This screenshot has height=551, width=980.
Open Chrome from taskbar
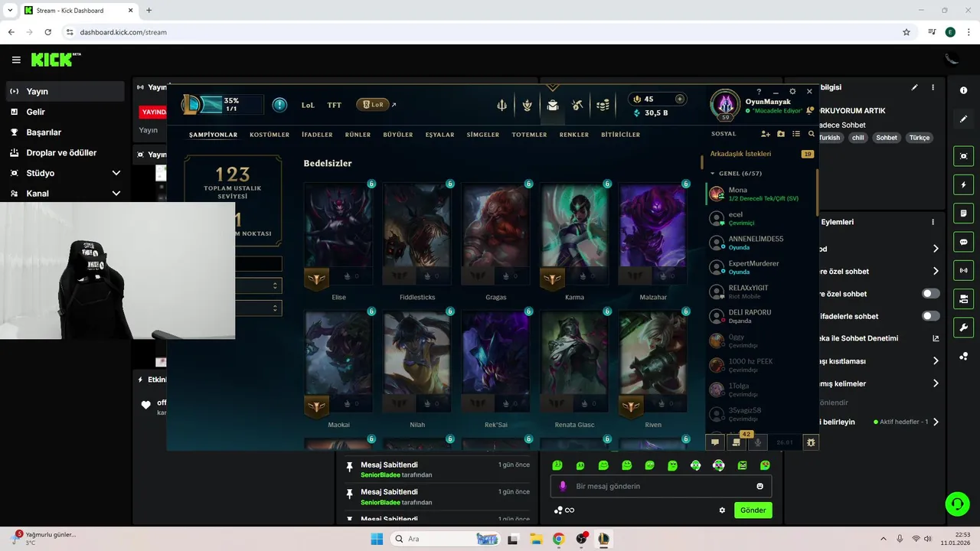(x=558, y=539)
